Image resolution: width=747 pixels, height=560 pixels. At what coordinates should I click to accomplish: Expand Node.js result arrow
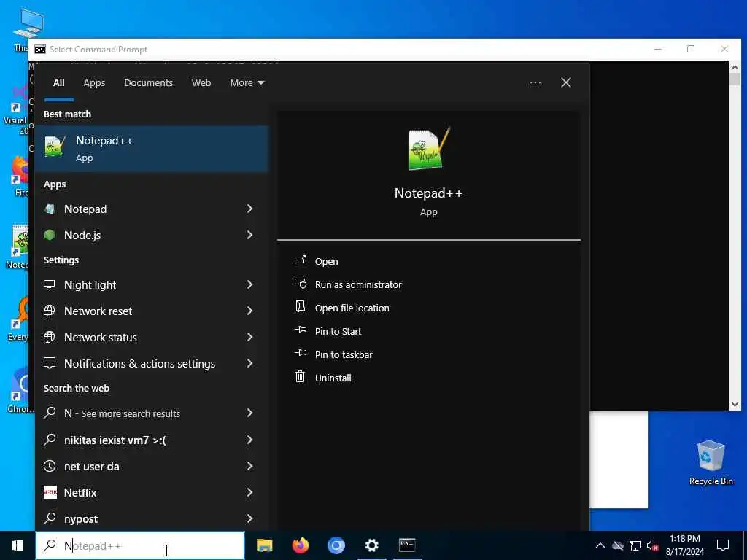pos(249,235)
